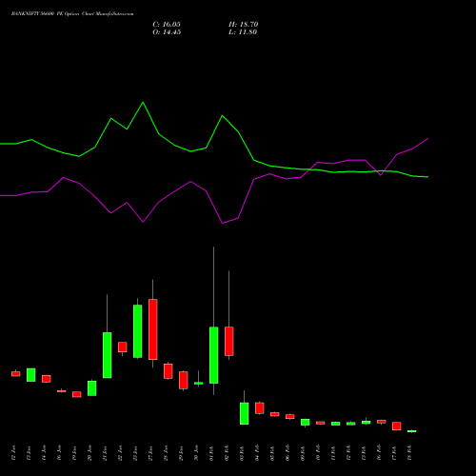Click the 02 Feb date label
This screenshot has height=476, width=476.
pos(227,453)
